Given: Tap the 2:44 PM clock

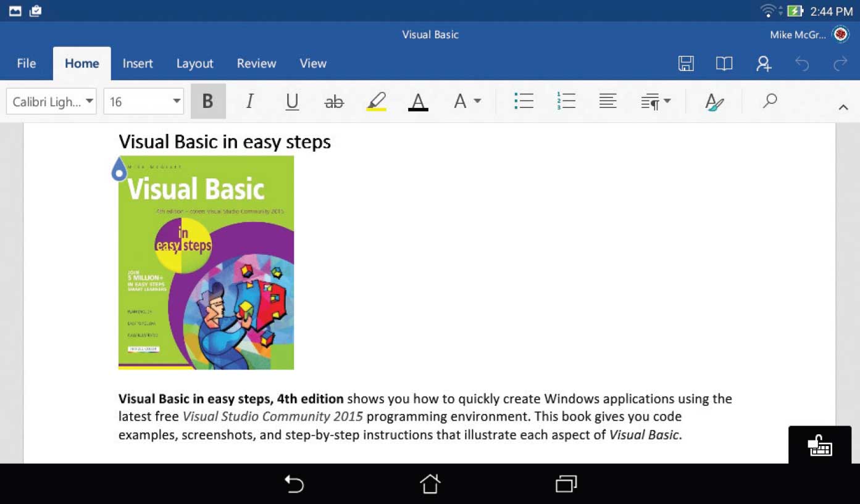Looking at the screenshot, I should [831, 11].
